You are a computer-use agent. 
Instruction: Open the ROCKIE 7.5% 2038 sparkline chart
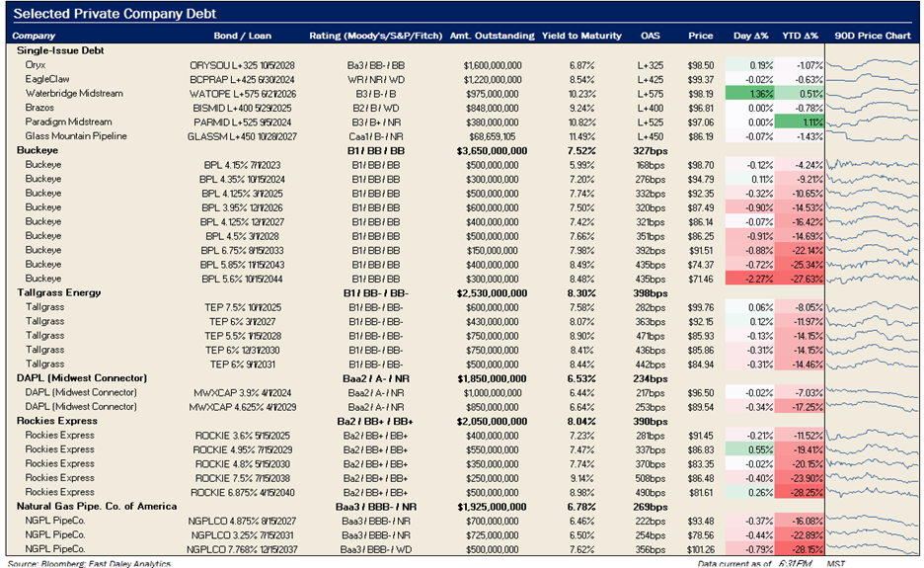pos(872,478)
